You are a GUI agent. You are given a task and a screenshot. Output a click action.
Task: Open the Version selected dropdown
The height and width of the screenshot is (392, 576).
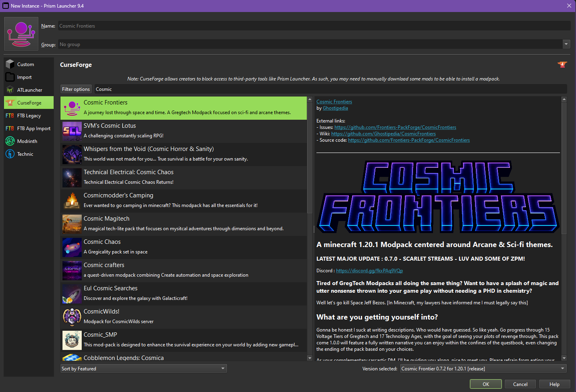pos(483,368)
